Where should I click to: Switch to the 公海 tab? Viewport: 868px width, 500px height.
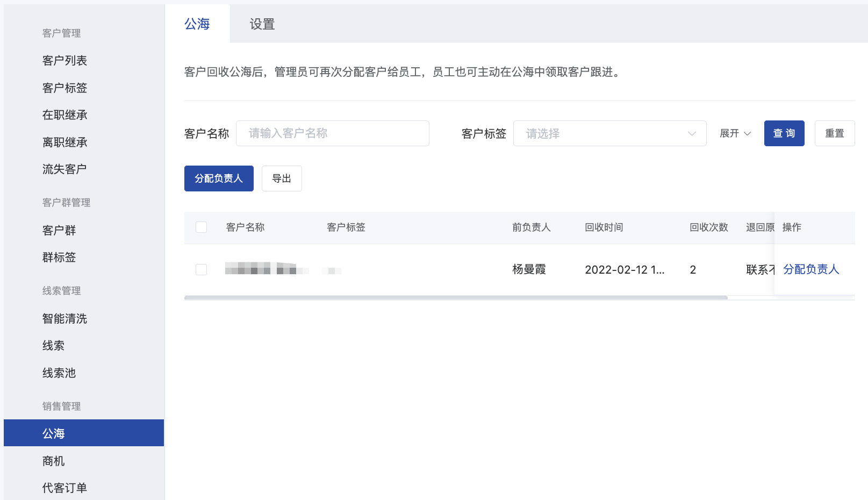(x=197, y=24)
